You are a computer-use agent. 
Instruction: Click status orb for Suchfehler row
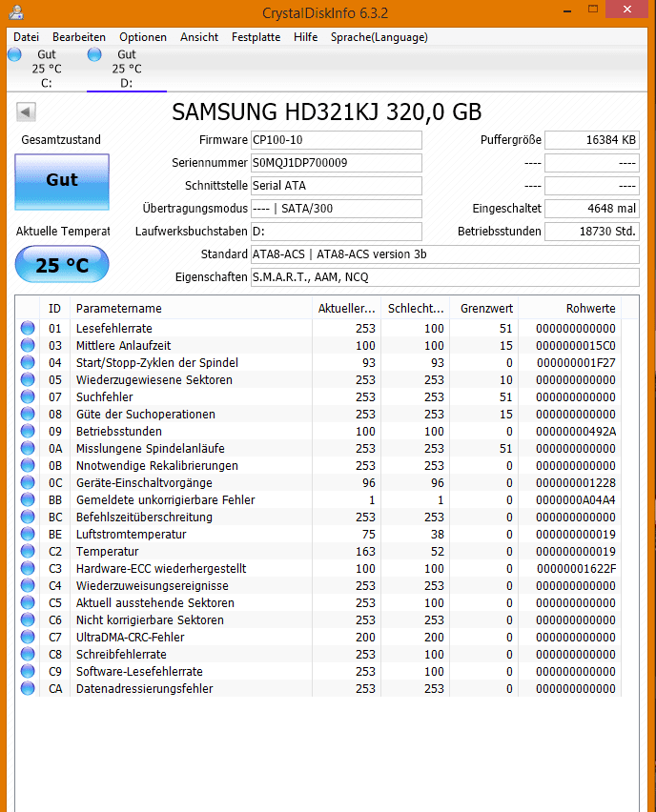28,396
